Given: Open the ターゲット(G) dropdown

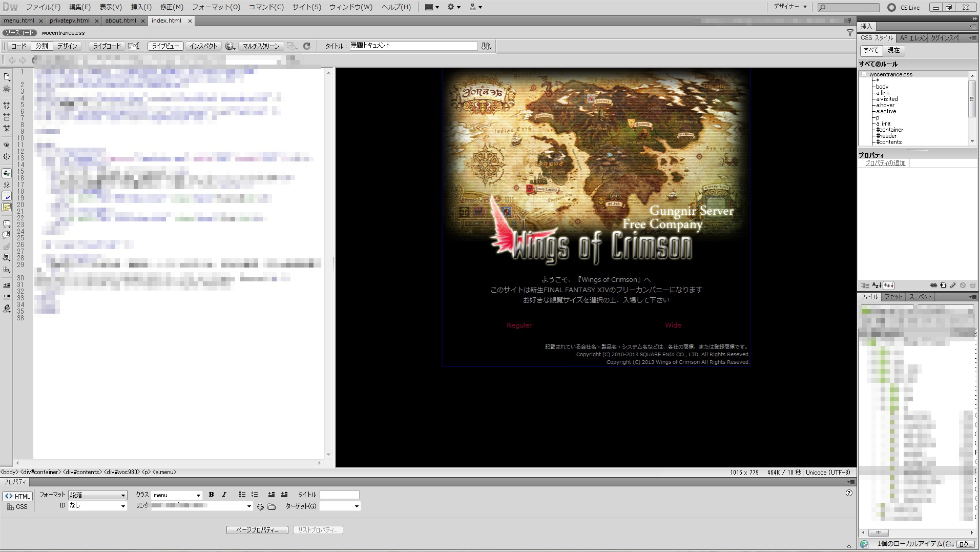Looking at the screenshot, I should (340, 506).
